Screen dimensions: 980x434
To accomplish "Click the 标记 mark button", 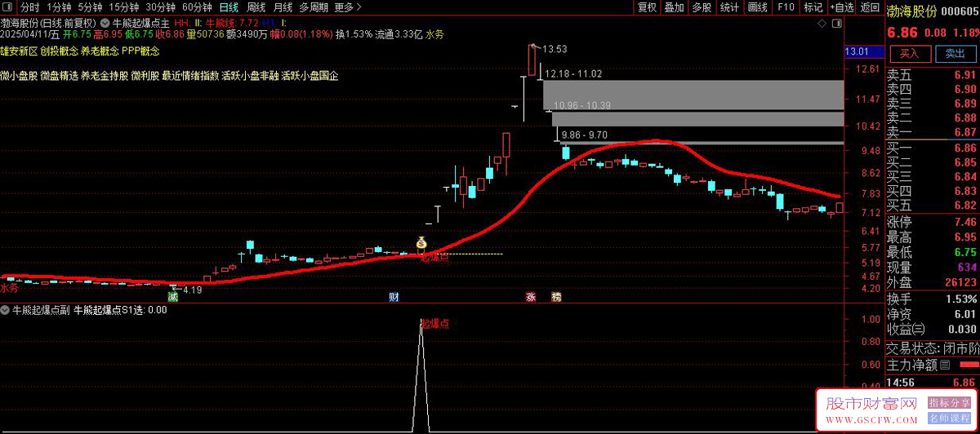I will click(x=813, y=7).
